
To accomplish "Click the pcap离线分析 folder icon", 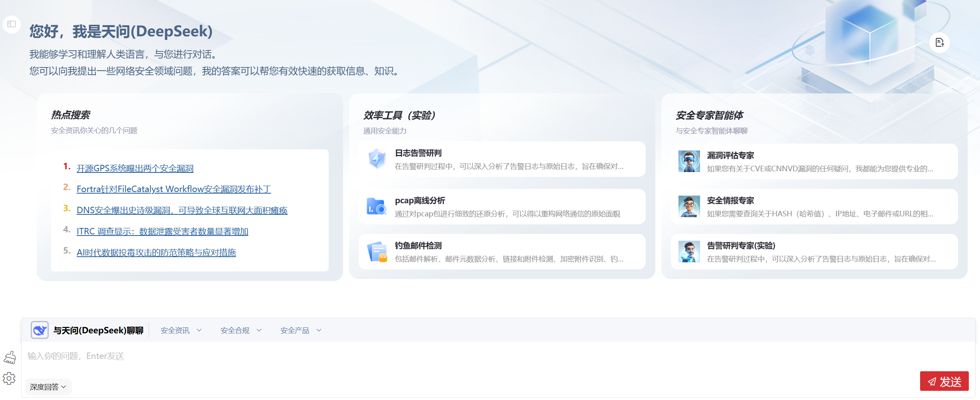I will pos(376,206).
